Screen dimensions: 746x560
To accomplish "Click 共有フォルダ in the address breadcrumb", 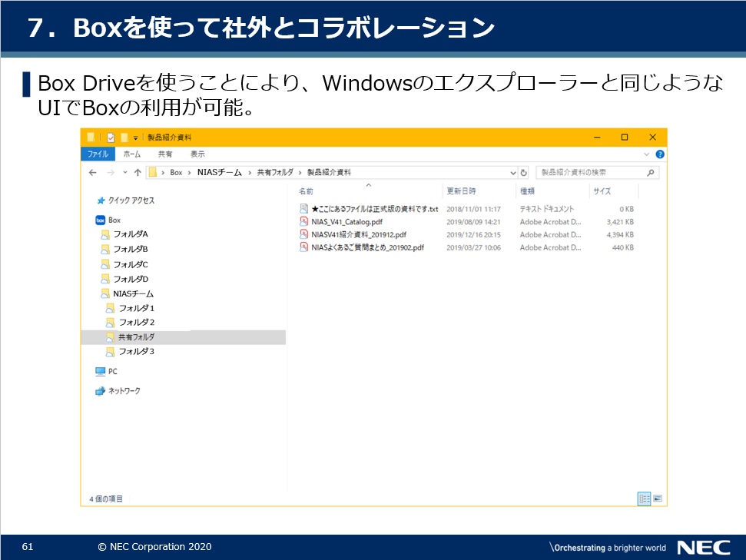I will [275, 172].
